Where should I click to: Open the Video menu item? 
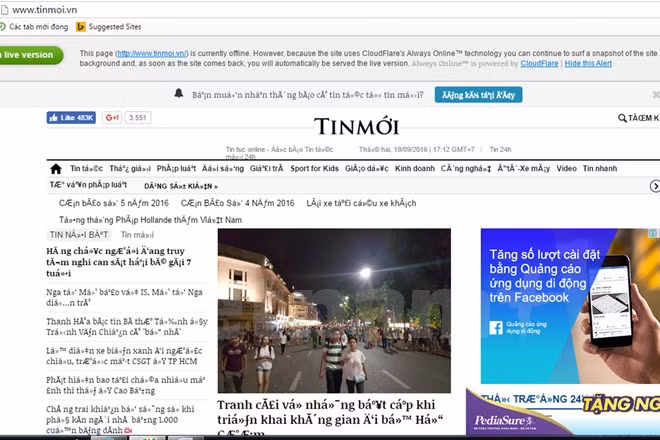[x=567, y=169]
